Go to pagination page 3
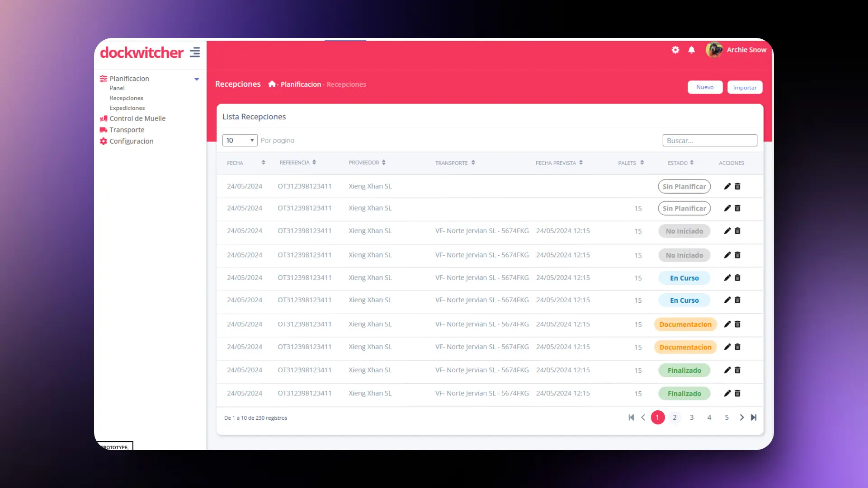This screenshot has height=488, width=868. [x=692, y=418]
